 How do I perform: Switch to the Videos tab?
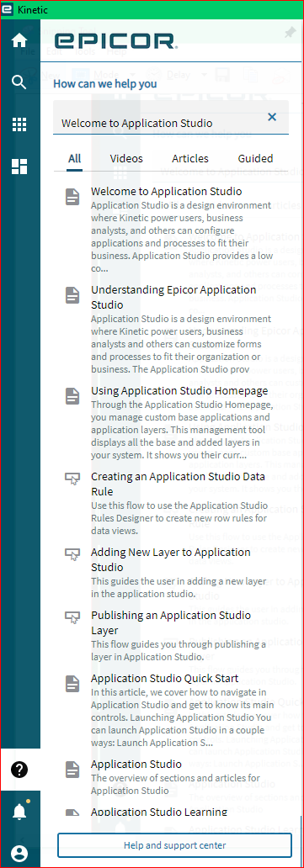click(x=126, y=158)
